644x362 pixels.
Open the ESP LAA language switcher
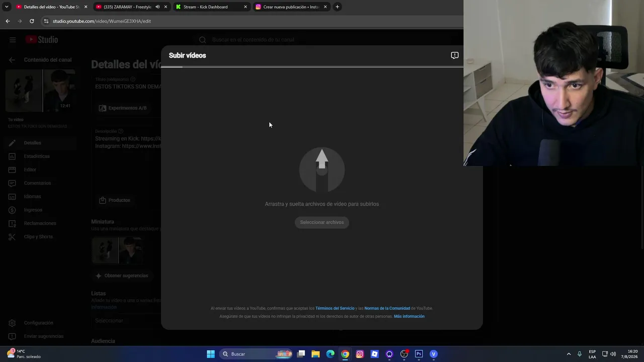[x=592, y=354]
